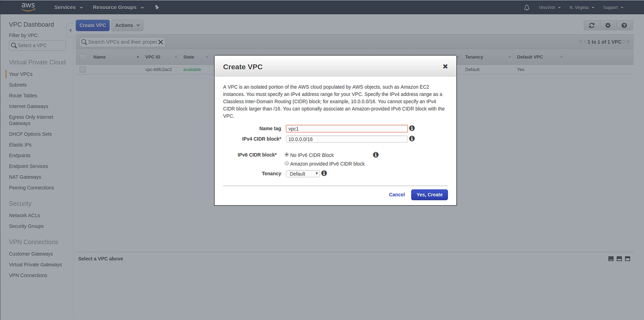
Task: Open NAT Gateways in sidebar
Action: click(x=25, y=177)
